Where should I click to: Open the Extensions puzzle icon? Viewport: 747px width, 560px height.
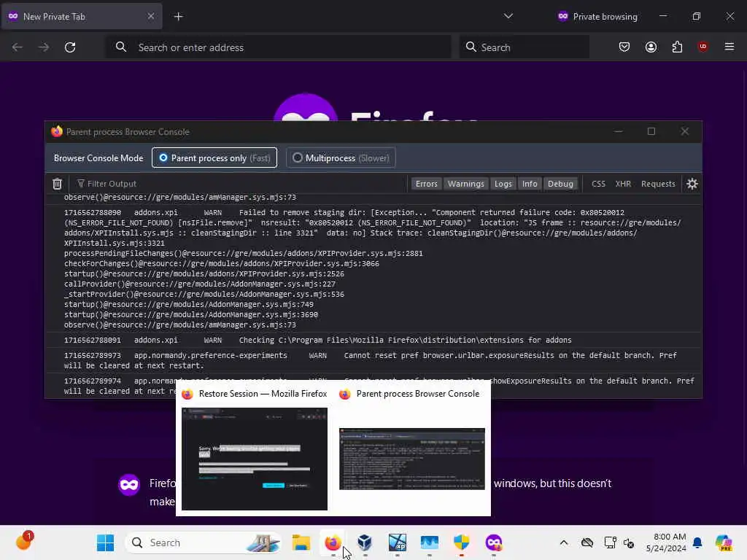point(677,47)
